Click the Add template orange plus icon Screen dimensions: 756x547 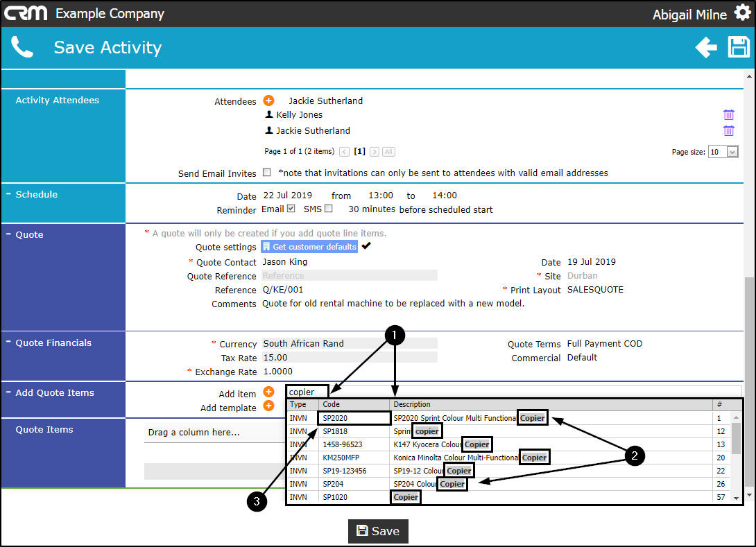coord(268,406)
